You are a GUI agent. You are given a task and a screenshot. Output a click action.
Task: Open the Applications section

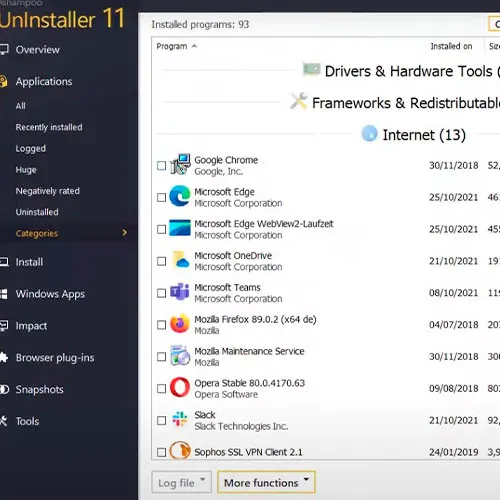(x=44, y=82)
